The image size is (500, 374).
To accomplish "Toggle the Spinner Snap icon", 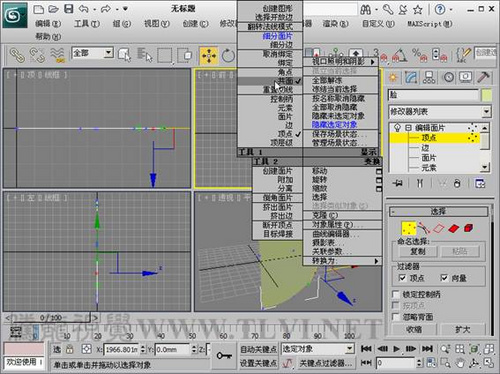I will pyautogui.click(x=439, y=56).
